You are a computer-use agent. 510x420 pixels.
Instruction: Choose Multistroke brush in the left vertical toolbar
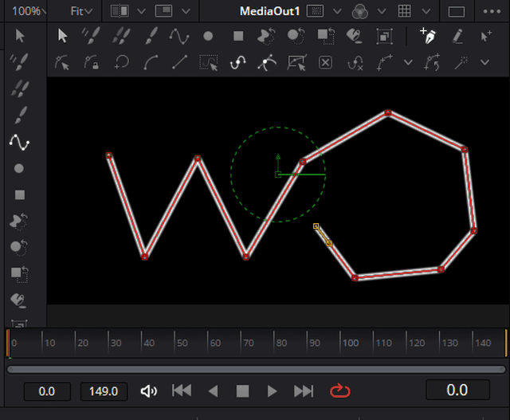[19, 61]
